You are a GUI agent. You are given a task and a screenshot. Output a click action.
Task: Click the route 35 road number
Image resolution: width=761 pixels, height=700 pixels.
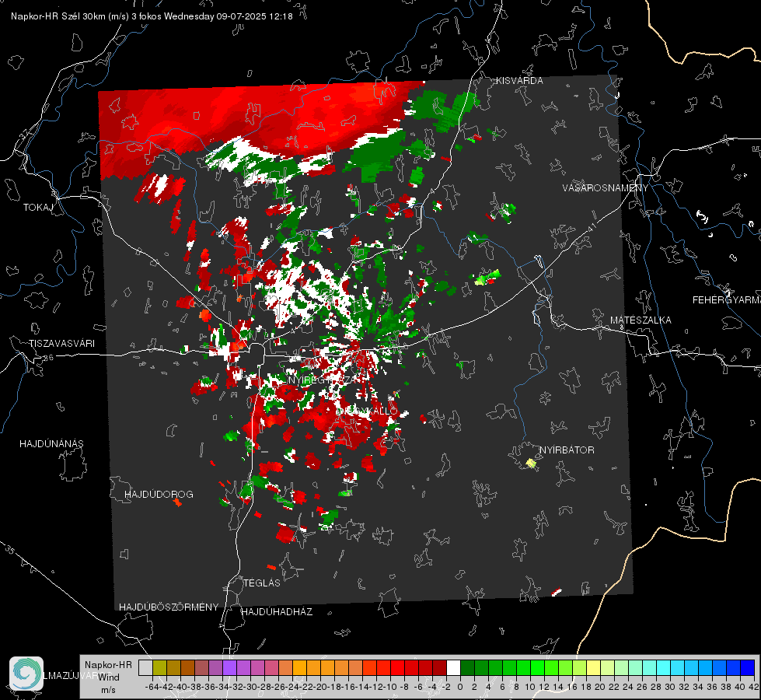point(10,551)
